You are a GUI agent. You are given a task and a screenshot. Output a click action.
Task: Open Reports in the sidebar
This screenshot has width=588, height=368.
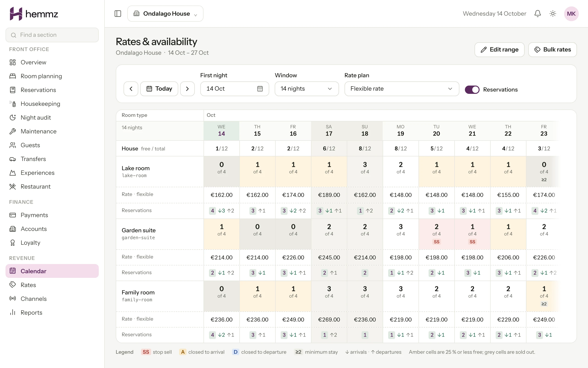(52, 313)
